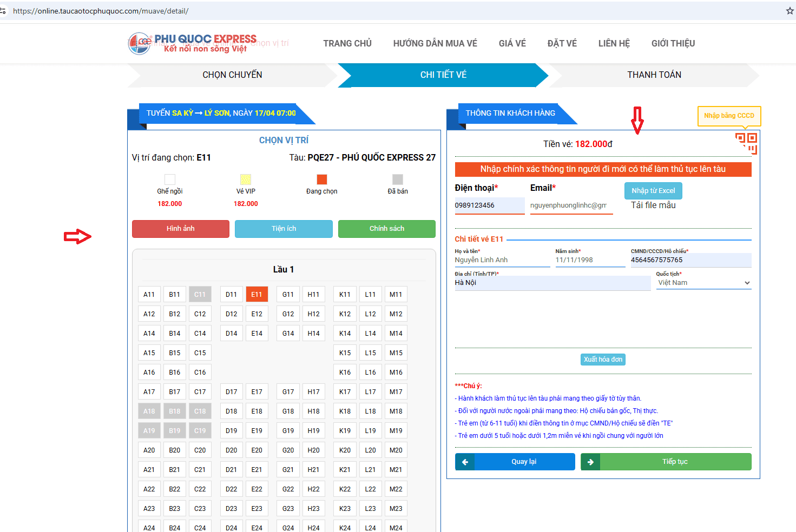Open the GIÁ VÉ menu item

click(x=512, y=43)
